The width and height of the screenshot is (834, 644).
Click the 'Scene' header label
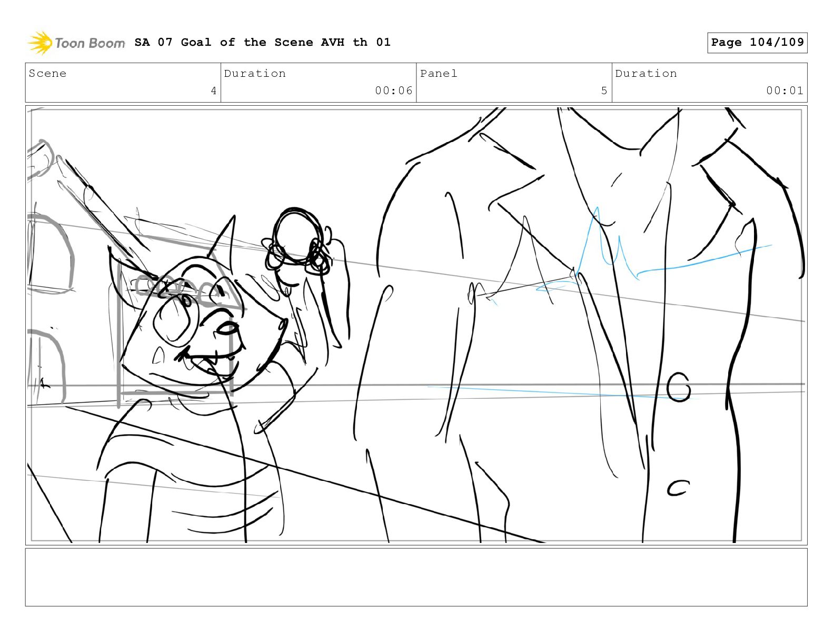tap(47, 74)
